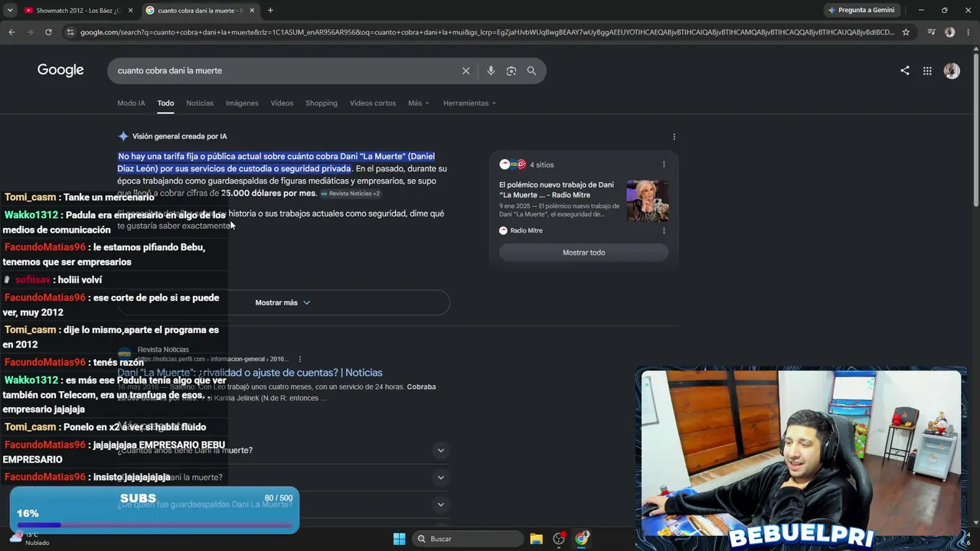Open the Windows Start menu
The width and height of the screenshot is (980, 551).
(x=399, y=539)
